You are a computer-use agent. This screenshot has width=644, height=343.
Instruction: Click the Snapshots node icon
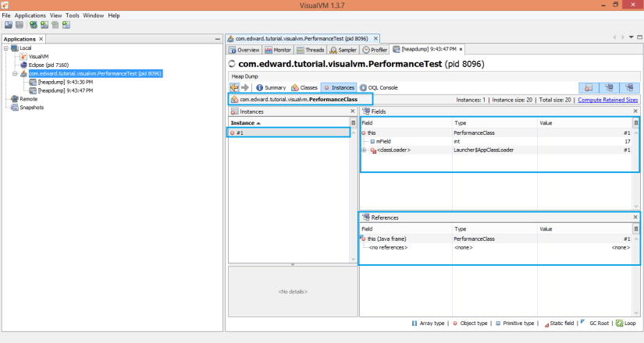click(12, 108)
